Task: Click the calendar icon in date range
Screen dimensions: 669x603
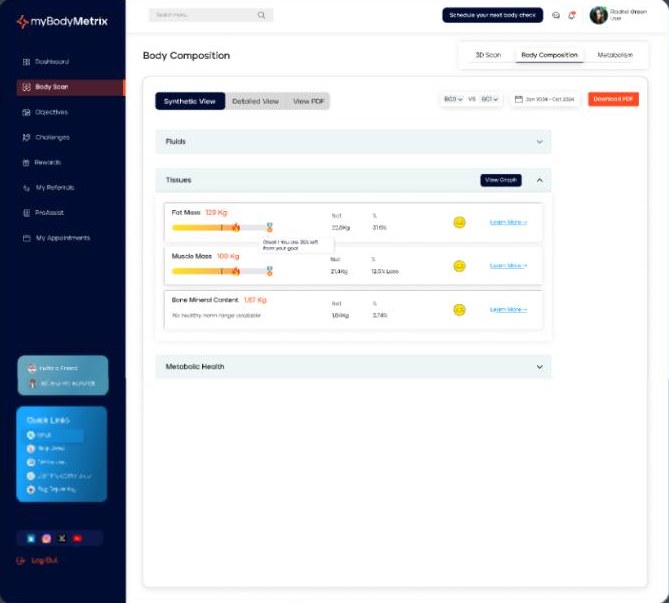Action: (519, 99)
